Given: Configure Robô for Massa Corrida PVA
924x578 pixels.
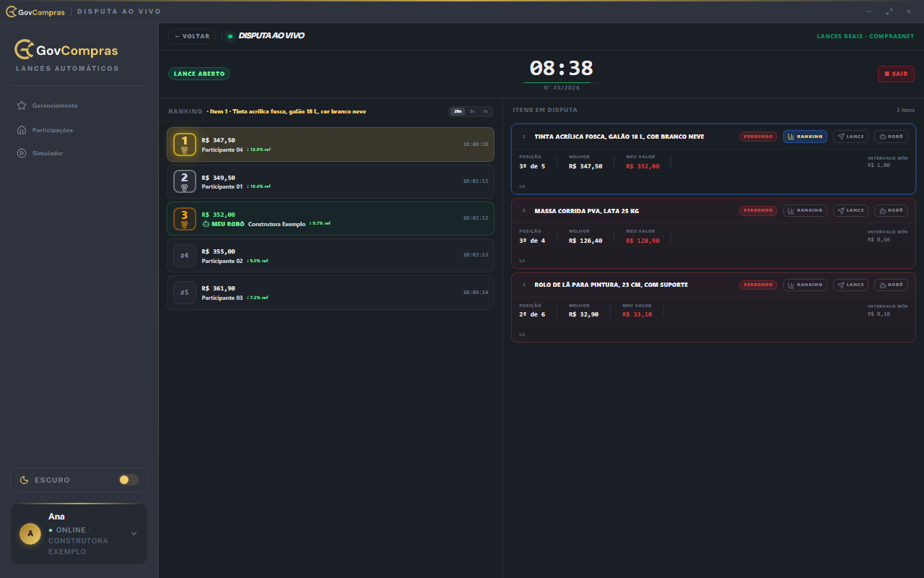Looking at the screenshot, I should pos(891,211).
